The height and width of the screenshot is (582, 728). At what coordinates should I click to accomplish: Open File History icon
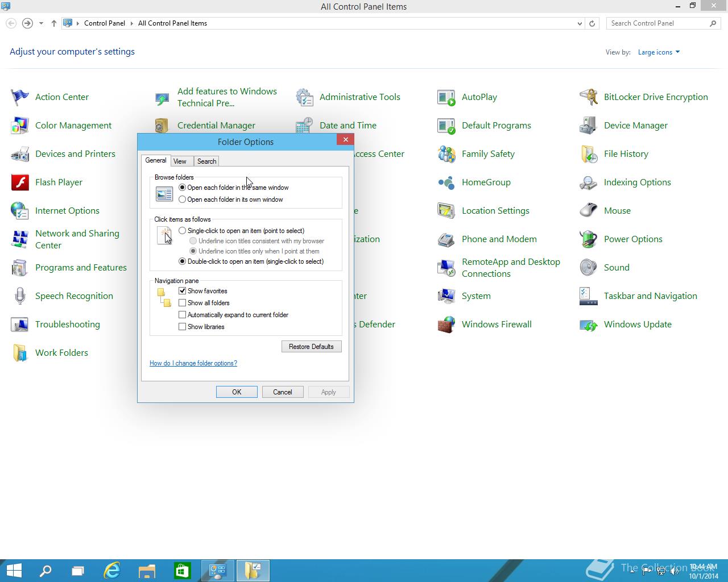tap(589, 154)
